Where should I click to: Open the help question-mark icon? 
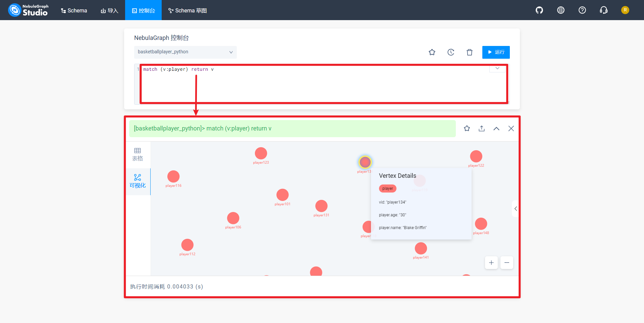(x=582, y=10)
